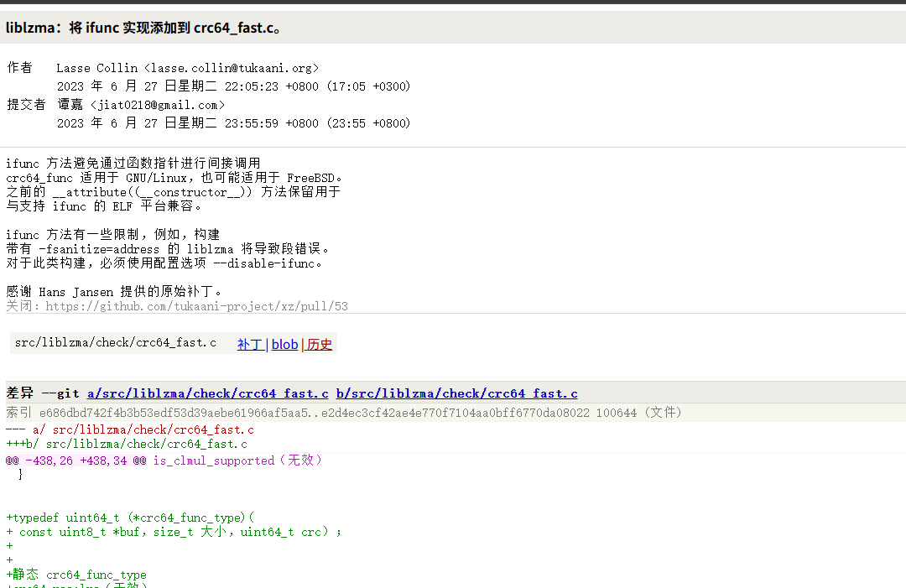Screen dimensions: 906x588
Task: Click the b/src/liblzma/check/crc64_fast.c diff link
Action: pyautogui.click(x=456, y=393)
